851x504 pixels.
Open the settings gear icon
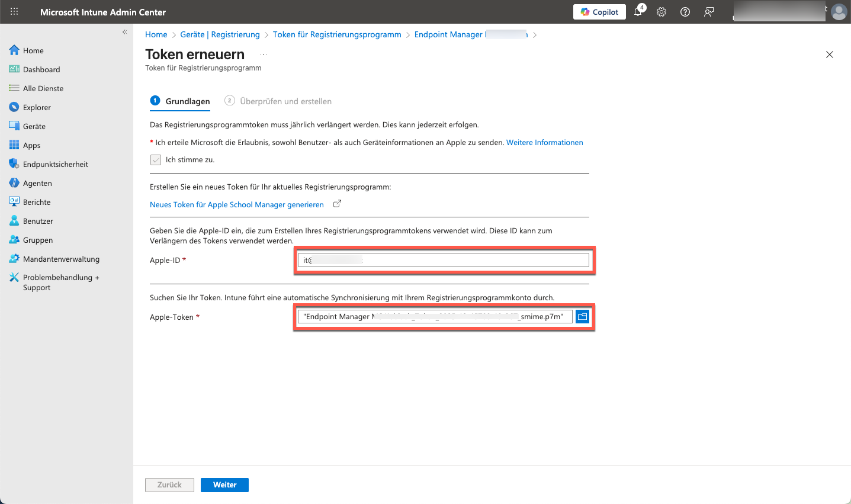point(661,12)
